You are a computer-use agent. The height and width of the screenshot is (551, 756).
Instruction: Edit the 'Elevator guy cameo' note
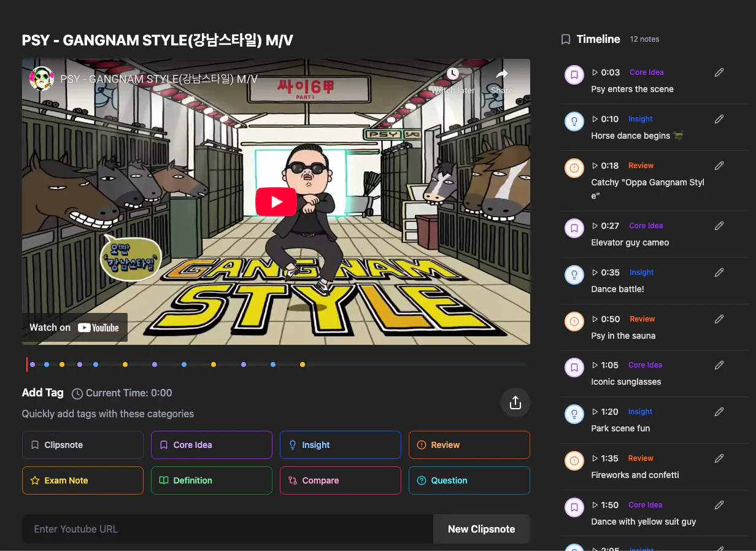tap(719, 226)
